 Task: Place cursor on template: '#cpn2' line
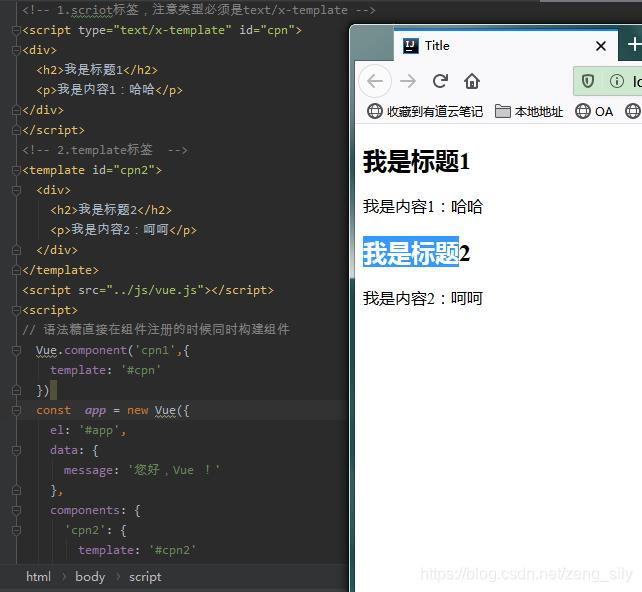(137, 550)
